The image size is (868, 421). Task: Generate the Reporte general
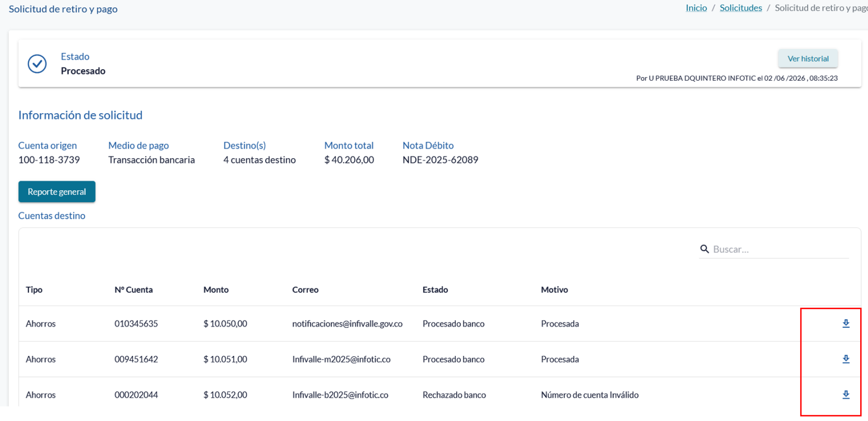pos(57,192)
